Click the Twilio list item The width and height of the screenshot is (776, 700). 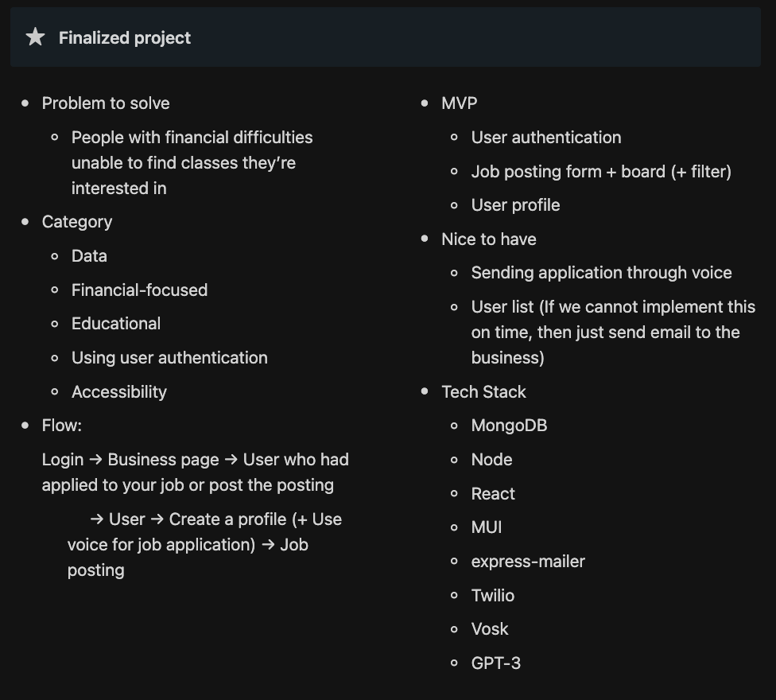pos(493,596)
